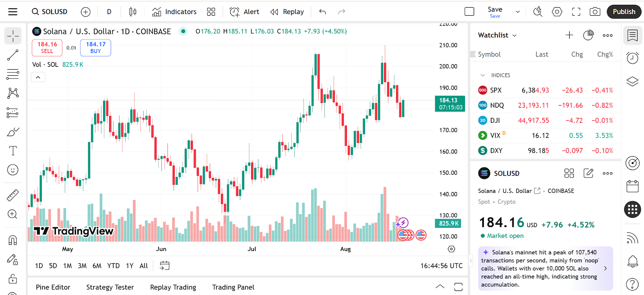Image resolution: width=644 pixels, height=295 pixels.
Task: Open the Pine Editor tab
Action: tap(53, 287)
